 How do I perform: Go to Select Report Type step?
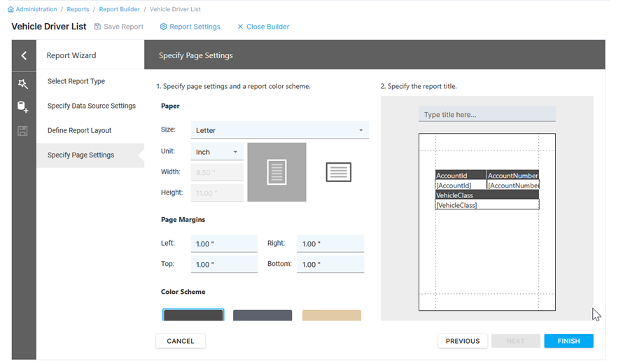click(76, 81)
